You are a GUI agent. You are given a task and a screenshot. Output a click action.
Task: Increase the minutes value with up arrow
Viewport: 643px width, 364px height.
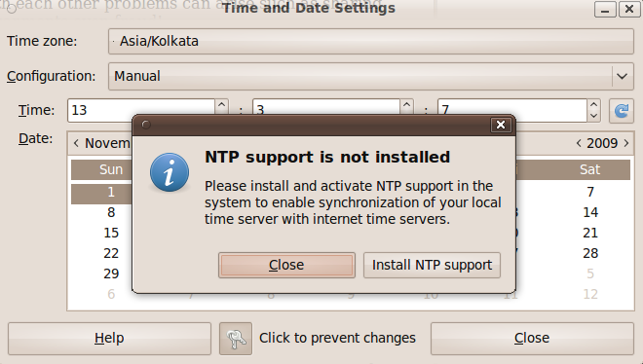pos(406,104)
